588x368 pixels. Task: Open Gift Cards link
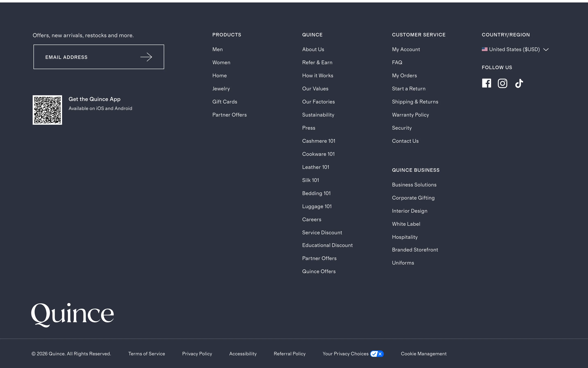[x=225, y=102]
